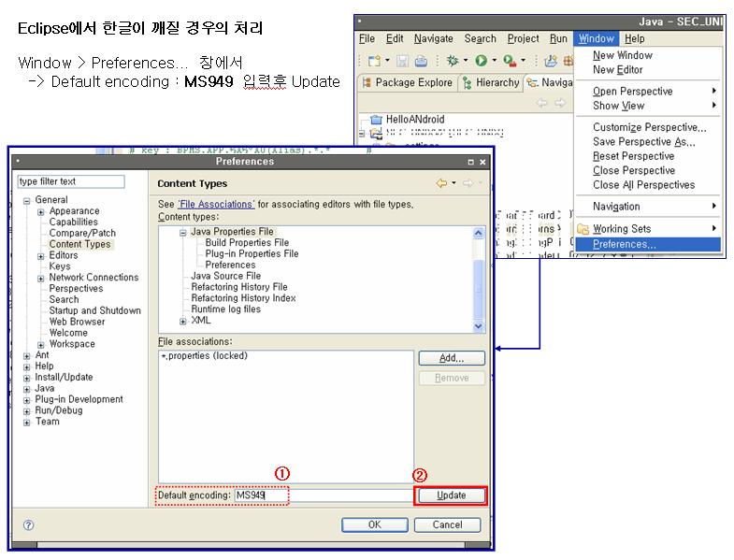The width and height of the screenshot is (734, 560).
Task: Select *.properties (locked) association
Action: (204, 356)
